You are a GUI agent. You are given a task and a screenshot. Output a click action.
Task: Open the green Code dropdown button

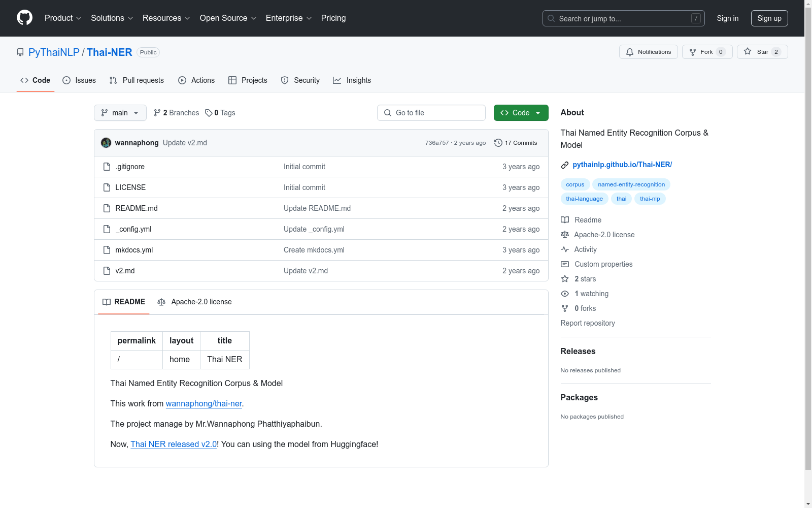[521, 113]
